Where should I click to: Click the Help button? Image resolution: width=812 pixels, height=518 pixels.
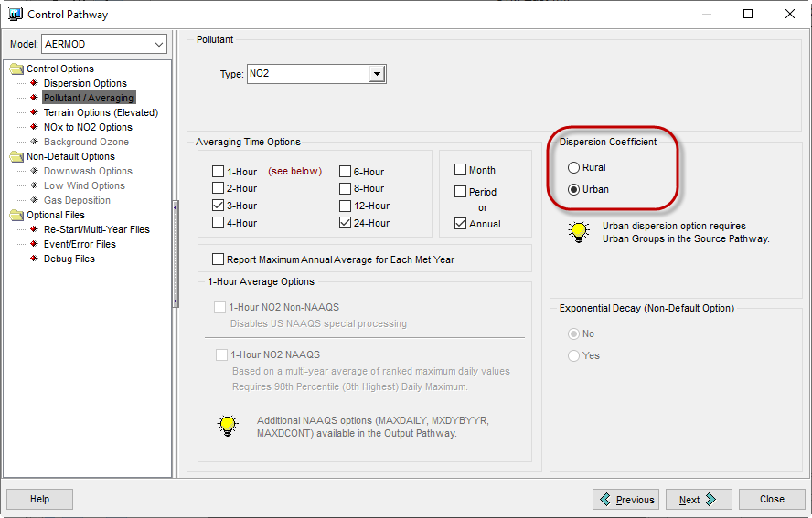[40, 499]
